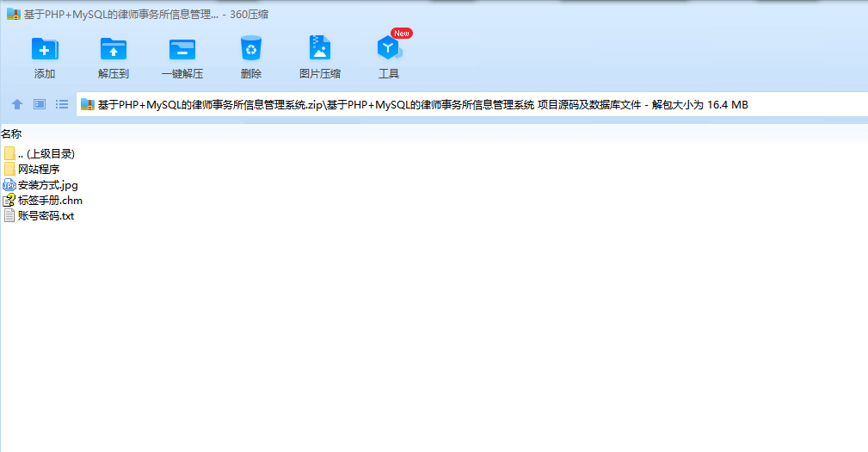868x452 pixels.
Task: Click the folder icon of 网站程序
Action: pyautogui.click(x=9, y=169)
